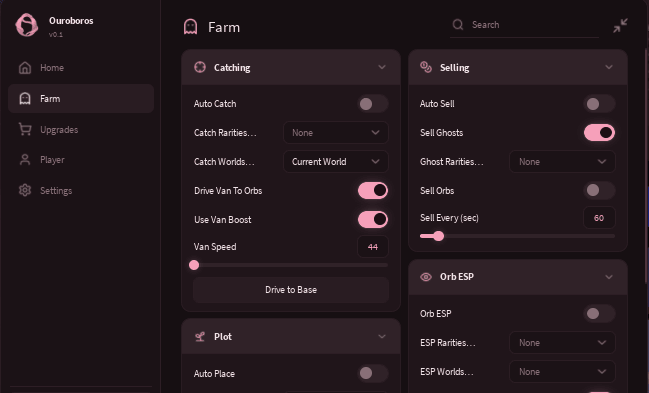Viewport: 649px width, 393px height.
Task: Click the ghost icon beside the Farm heading
Action: [190, 27]
